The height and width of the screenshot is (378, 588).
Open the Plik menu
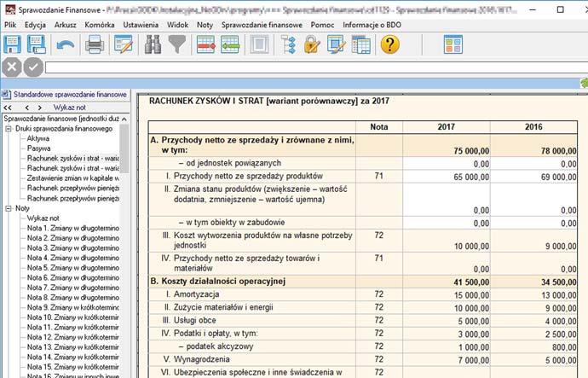click(x=10, y=25)
